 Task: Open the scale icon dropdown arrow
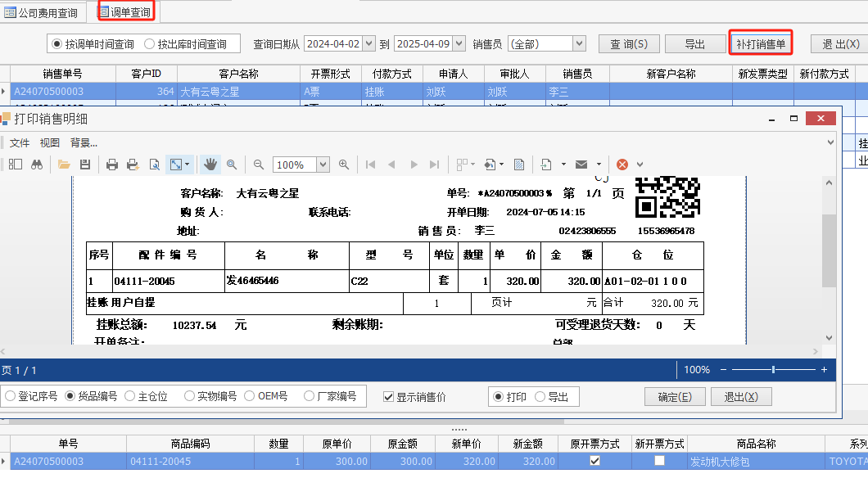[x=188, y=165]
